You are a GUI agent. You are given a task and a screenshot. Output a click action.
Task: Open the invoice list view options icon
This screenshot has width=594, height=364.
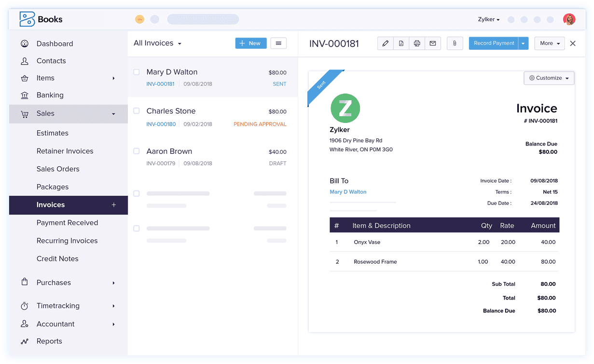(278, 43)
